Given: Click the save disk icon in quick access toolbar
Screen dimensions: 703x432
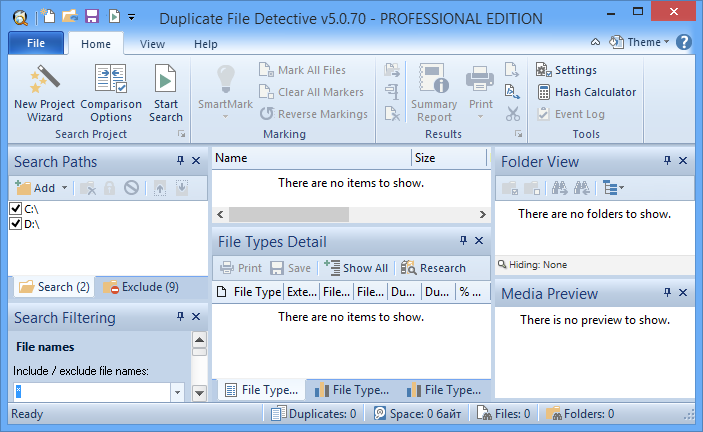Looking at the screenshot, I should pyautogui.click(x=92, y=17).
